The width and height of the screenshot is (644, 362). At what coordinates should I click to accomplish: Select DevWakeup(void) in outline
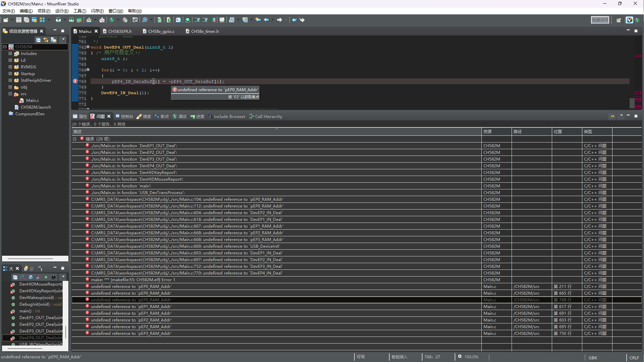click(37, 298)
